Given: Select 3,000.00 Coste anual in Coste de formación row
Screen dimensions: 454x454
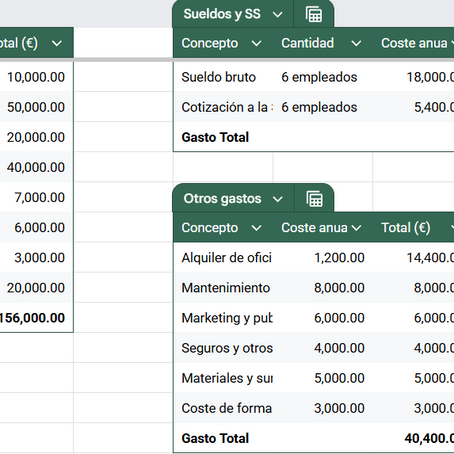Looking at the screenshot, I should pyautogui.click(x=339, y=408).
